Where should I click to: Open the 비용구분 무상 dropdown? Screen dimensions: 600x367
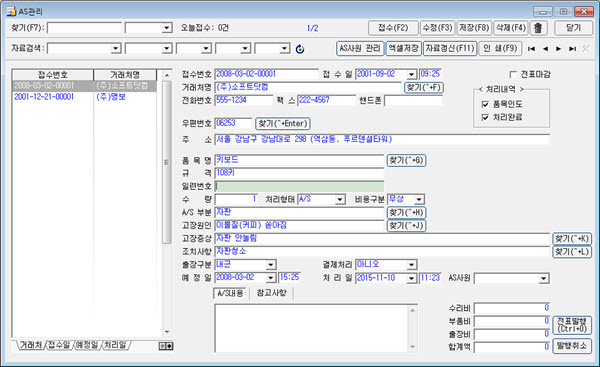419,199
